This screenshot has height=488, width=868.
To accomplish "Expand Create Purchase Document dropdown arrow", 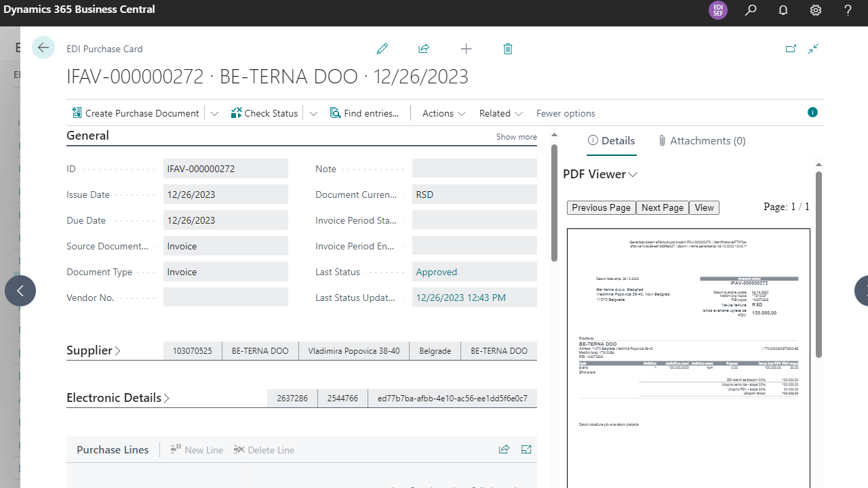I will (x=215, y=114).
